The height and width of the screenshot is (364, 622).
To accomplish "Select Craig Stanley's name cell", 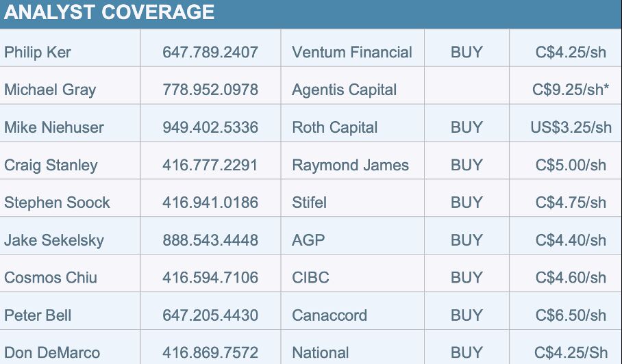I will tap(51, 165).
